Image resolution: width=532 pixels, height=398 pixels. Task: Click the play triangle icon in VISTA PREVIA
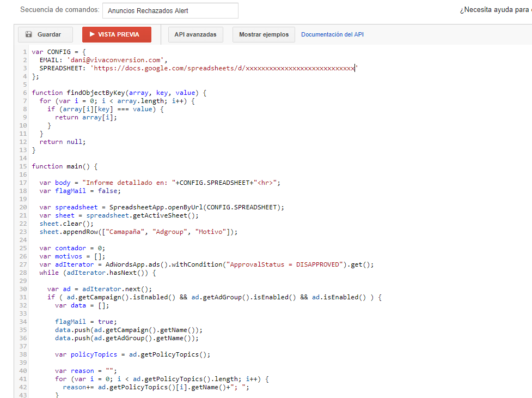pos(92,34)
